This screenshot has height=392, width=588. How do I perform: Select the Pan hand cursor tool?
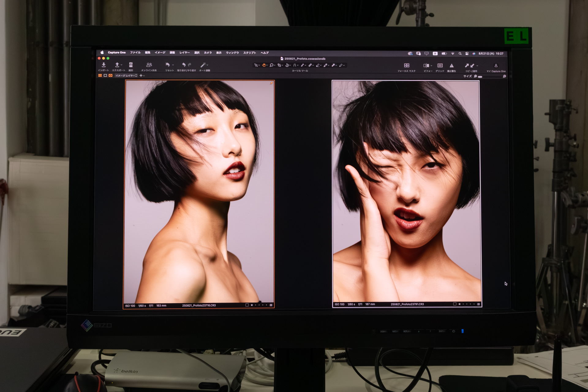click(x=263, y=65)
